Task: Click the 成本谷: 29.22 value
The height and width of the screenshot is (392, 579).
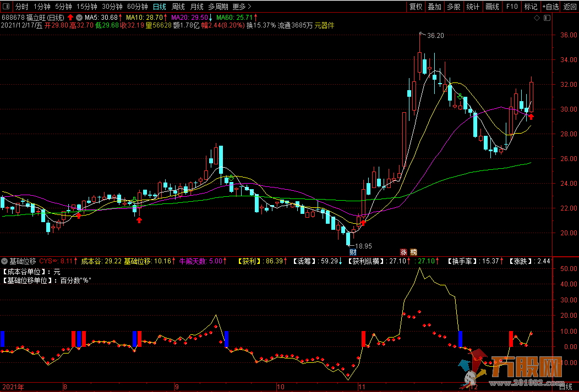Action: tap(101, 262)
